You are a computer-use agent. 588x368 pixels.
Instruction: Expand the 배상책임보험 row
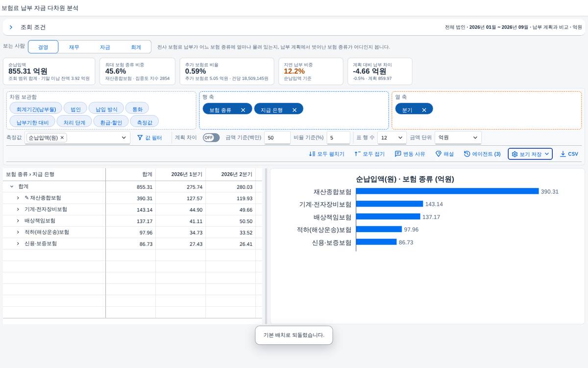pyautogui.click(x=18, y=221)
